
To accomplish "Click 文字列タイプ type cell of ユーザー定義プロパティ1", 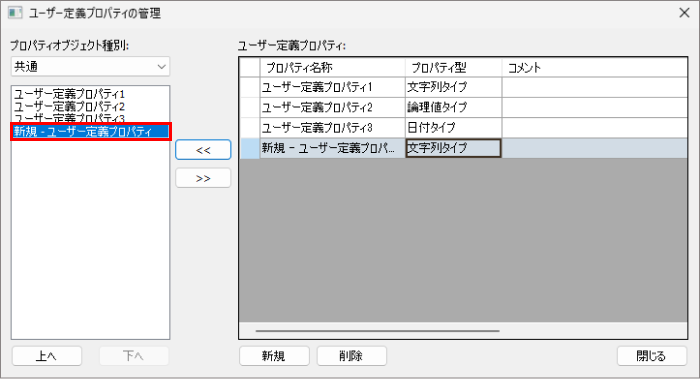I will click(x=454, y=87).
